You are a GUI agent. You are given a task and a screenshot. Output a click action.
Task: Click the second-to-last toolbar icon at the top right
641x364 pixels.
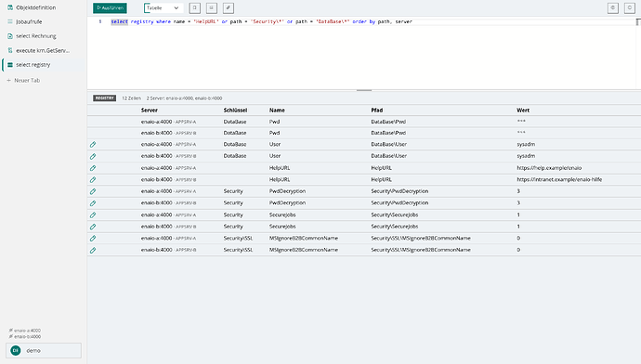(x=613, y=7)
